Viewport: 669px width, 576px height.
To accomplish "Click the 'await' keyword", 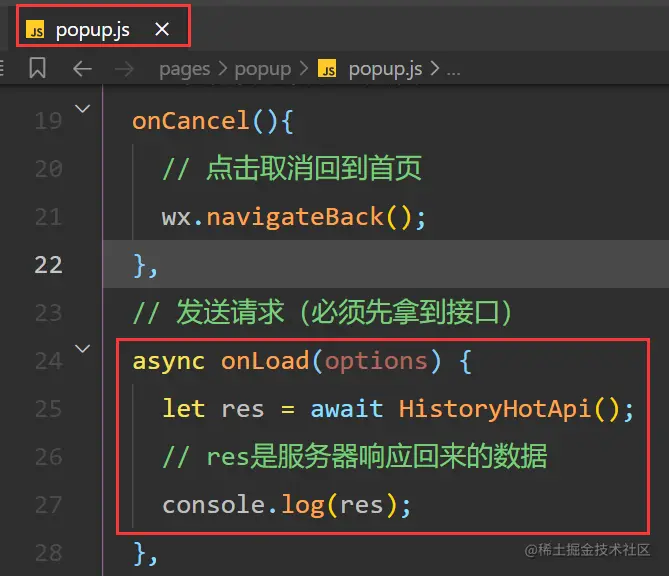I will [347, 409].
